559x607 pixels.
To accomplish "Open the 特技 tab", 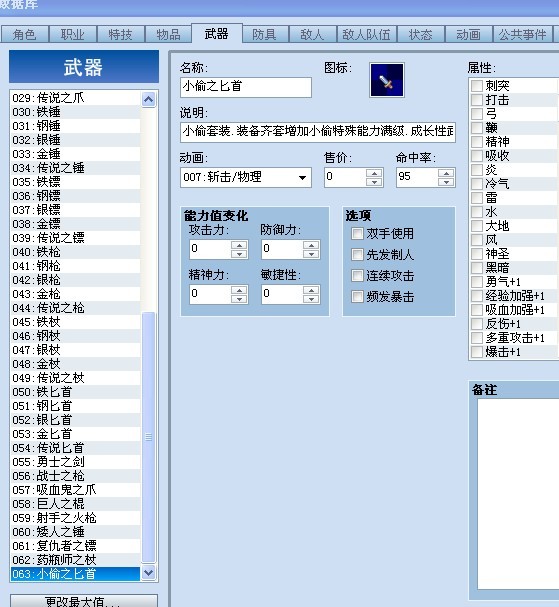I will [120, 34].
